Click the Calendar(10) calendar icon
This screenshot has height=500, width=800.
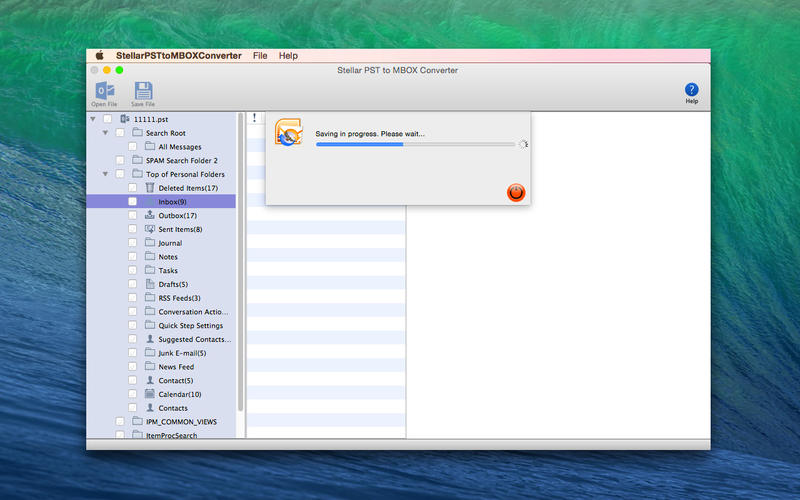click(150, 394)
